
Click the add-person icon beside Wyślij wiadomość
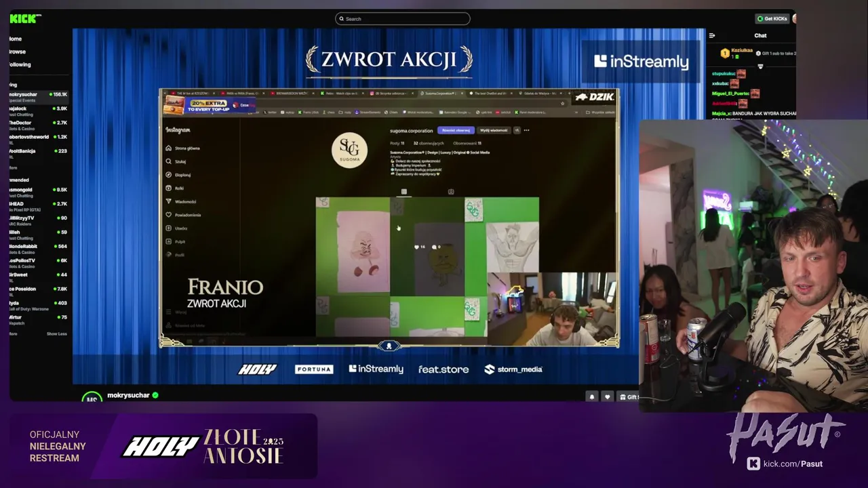516,130
